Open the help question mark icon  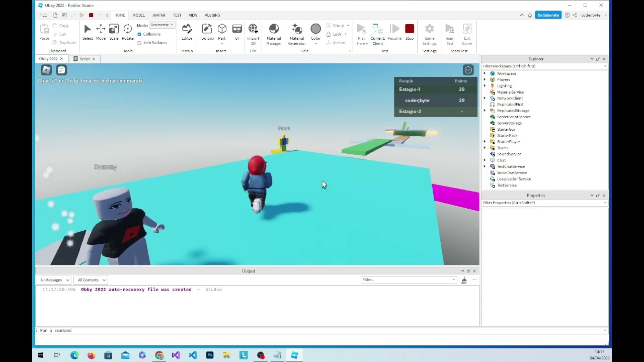(x=567, y=15)
